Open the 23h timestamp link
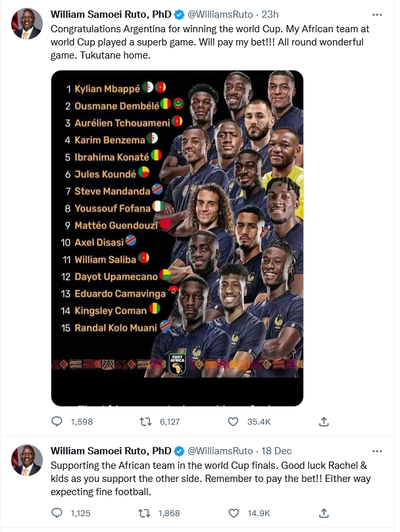 click(270, 14)
